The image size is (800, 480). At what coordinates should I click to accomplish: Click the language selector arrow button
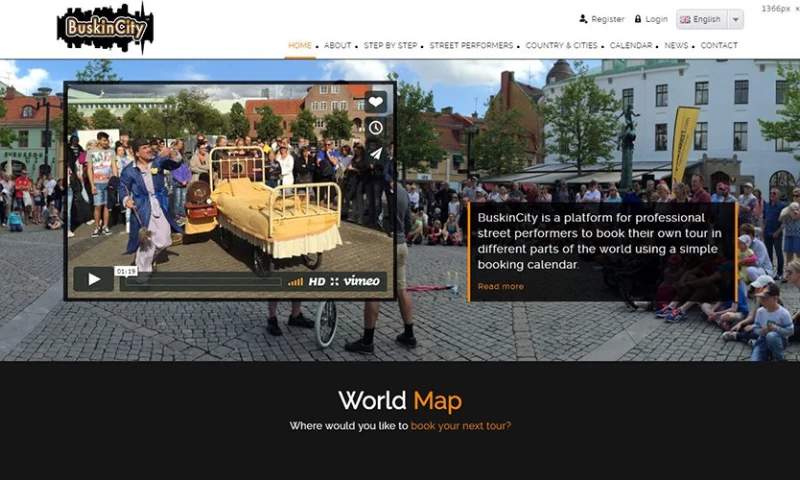click(x=735, y=19)
